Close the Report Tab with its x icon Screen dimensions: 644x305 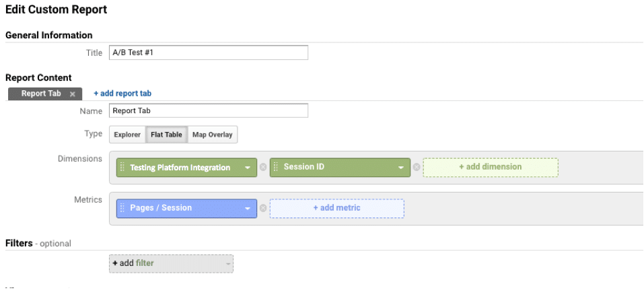[x=72, y=94]
